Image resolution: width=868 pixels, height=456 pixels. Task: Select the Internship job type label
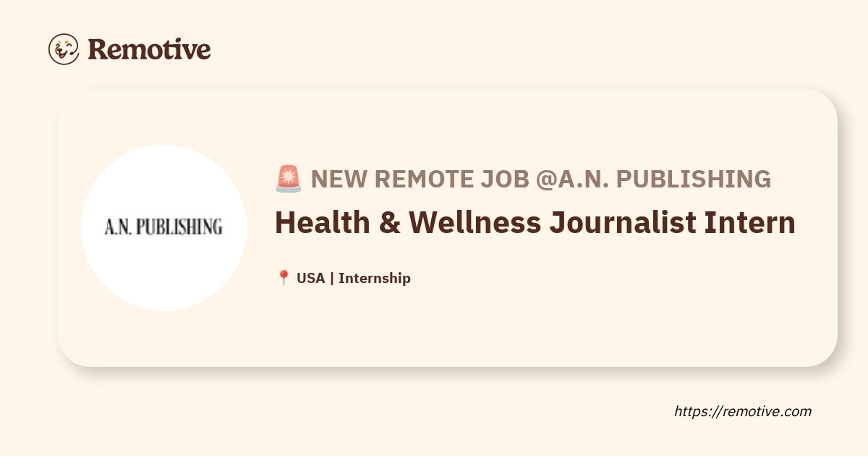point(375,278)
